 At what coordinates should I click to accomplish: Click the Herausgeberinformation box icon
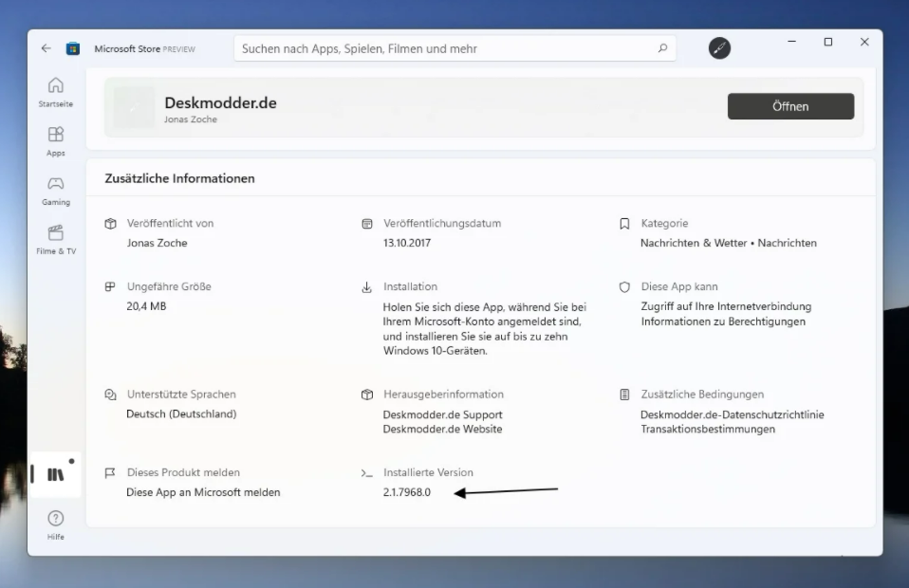click(367, 395)
